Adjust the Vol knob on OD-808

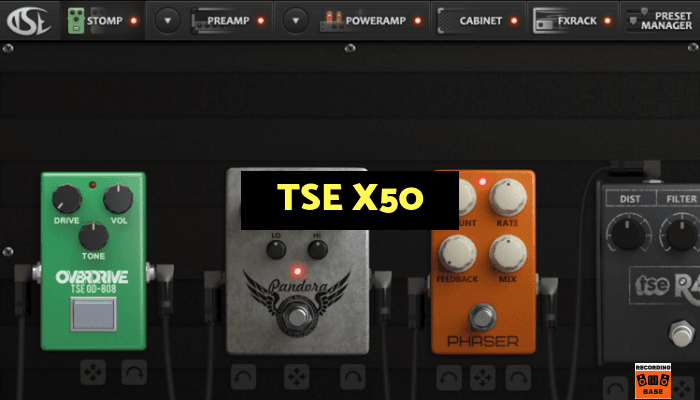(118, 199)
